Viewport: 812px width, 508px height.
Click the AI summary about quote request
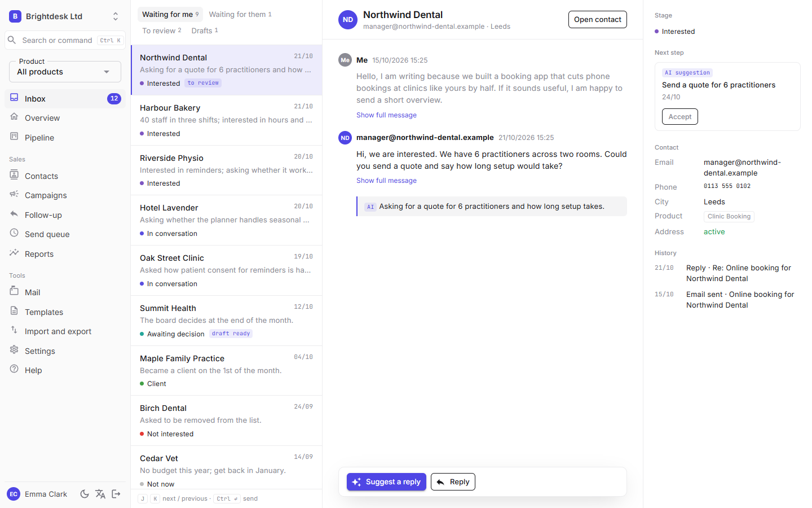tap(492, 207)
